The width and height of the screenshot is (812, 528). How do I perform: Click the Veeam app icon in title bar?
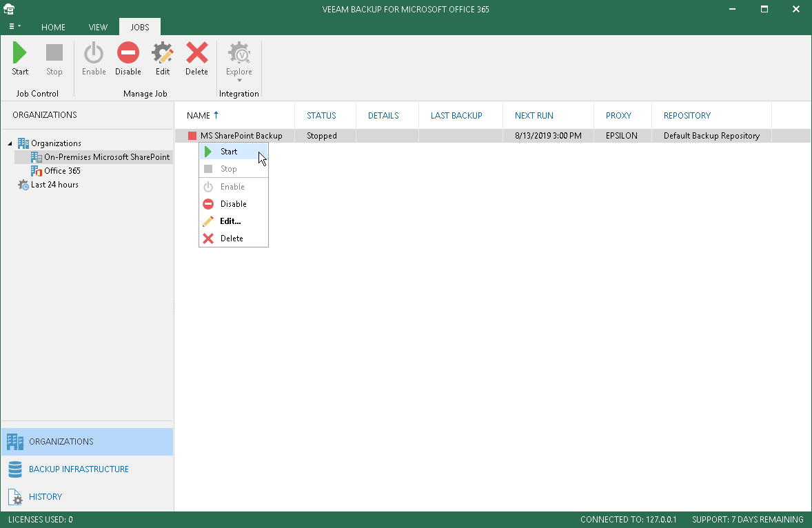[9, 9]
